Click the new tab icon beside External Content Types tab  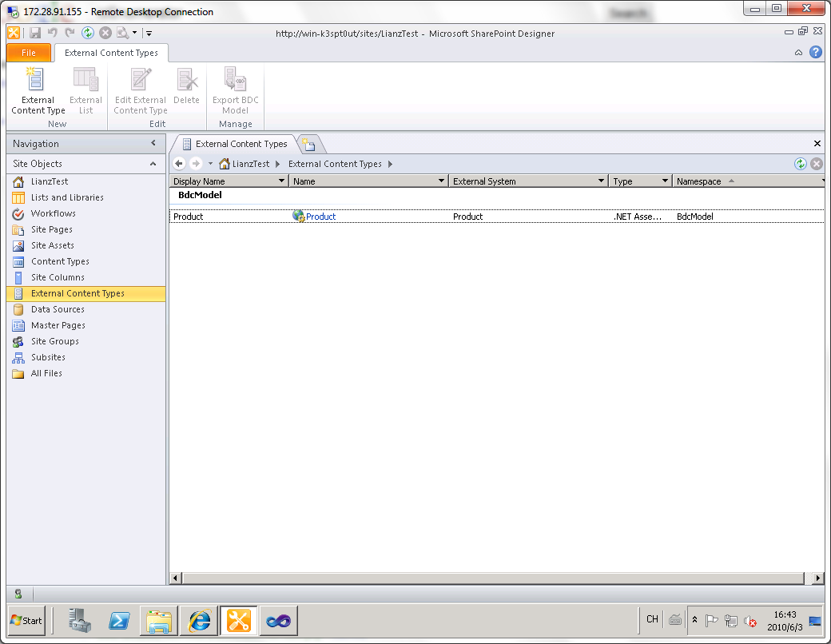coord(308,144)
